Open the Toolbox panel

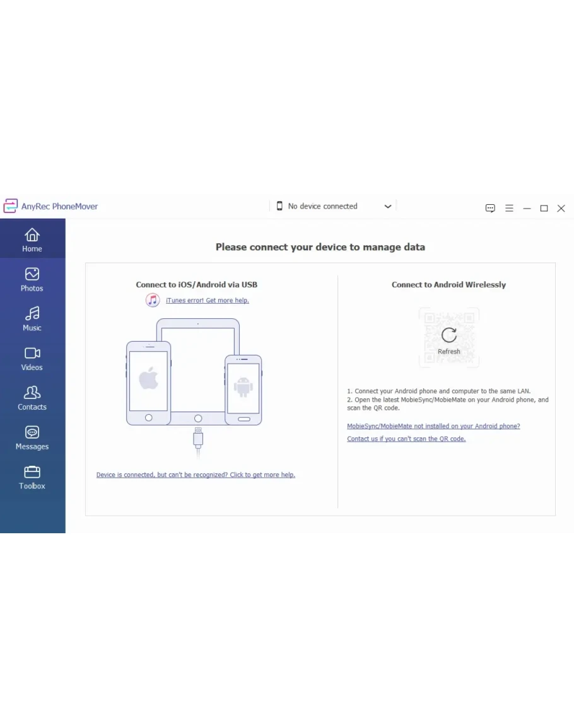pos(32,478)
